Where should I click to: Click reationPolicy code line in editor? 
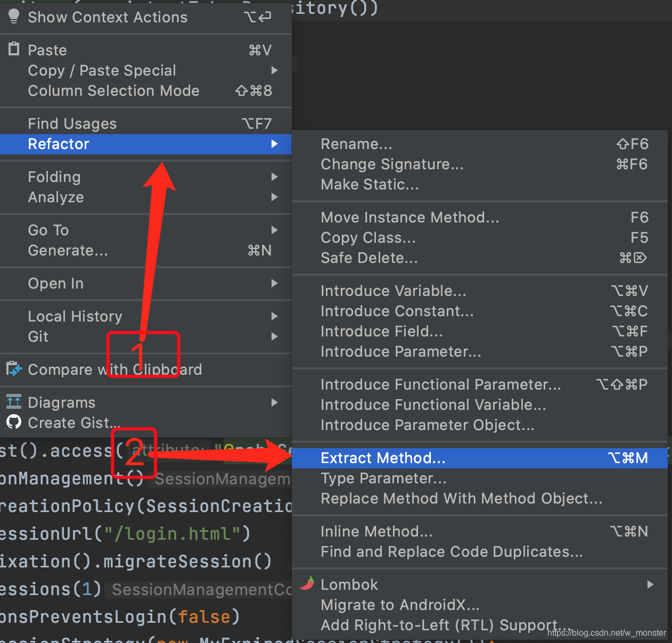146,506
